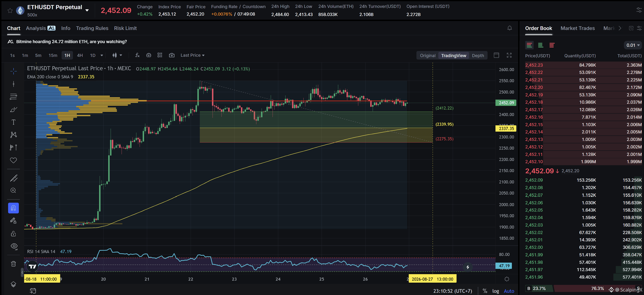The width and height of the screenshot is (644, 295).
Task: Add ETHUSDT to favorites star
Action: [x=10, y=11]
